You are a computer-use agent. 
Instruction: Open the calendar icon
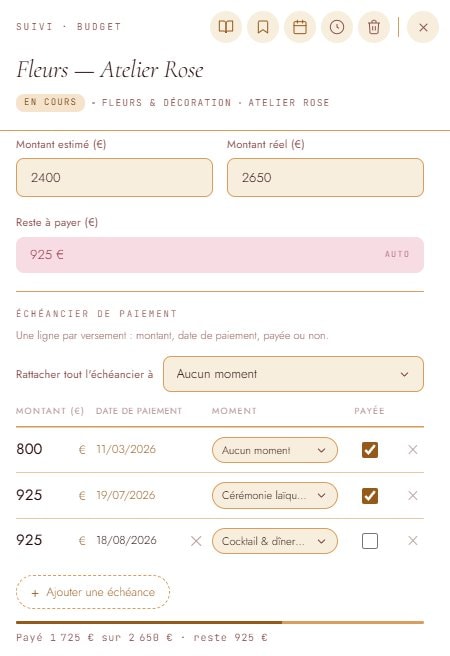pyautogui.click(x=300, y=27)
